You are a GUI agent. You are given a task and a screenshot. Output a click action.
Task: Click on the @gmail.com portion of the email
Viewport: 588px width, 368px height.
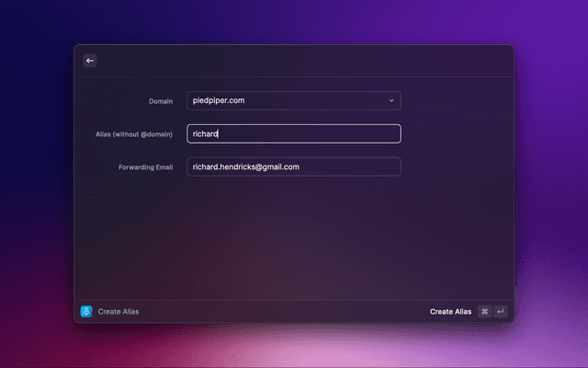(x=276, y=167)
